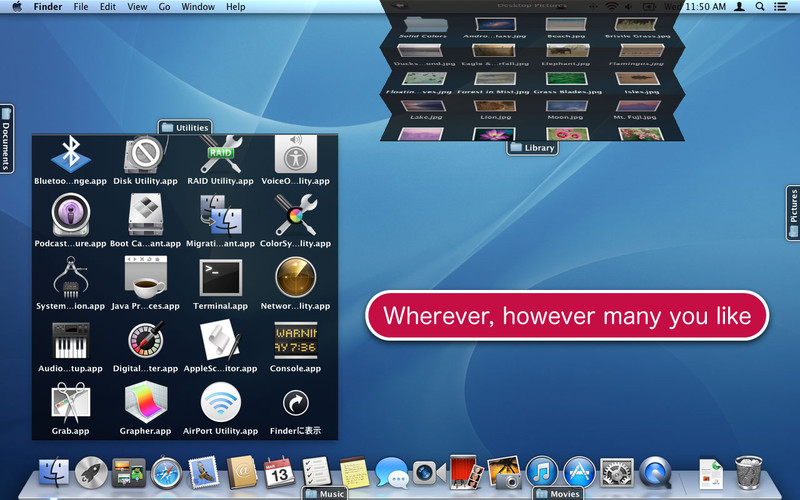Open Podcast Capture app
Screen dimensions: 800x500
tap(70, 215)
